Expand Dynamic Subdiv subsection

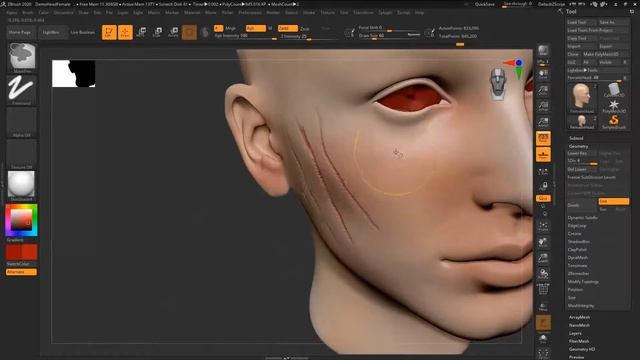click(582, 218)
